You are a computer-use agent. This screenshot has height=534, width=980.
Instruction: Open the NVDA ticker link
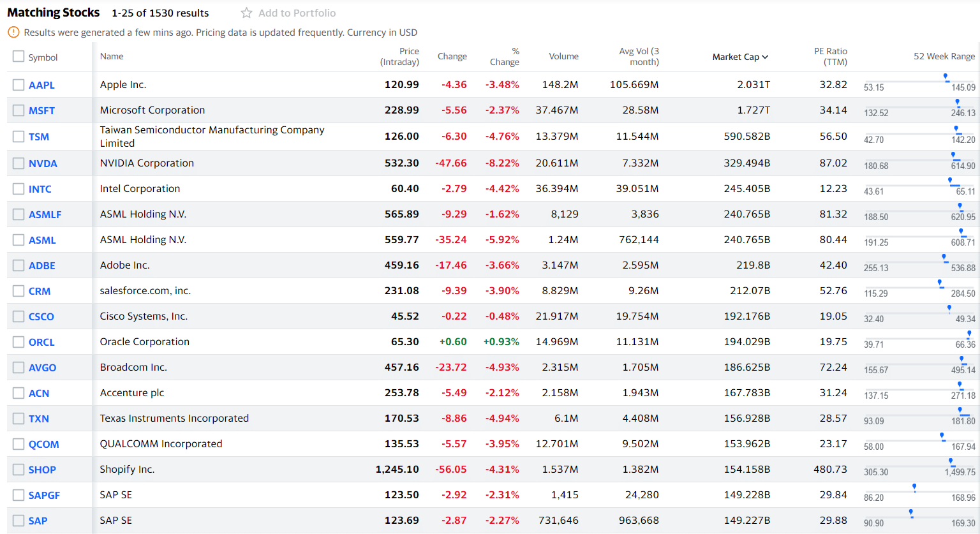click(x=43, y=163)
